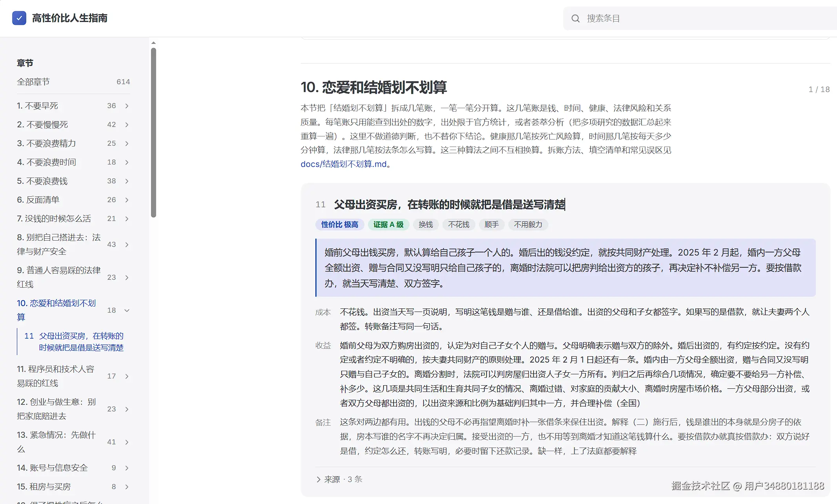This screenshot has height=504, width=837.
Task: Collapse chevron for 10. 恋爱和结婚划不划算
Action: [x=127, y=310]
